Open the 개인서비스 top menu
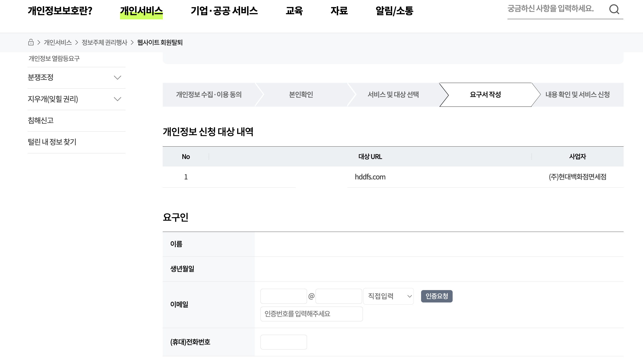643x364 pixels. point(141,11)
